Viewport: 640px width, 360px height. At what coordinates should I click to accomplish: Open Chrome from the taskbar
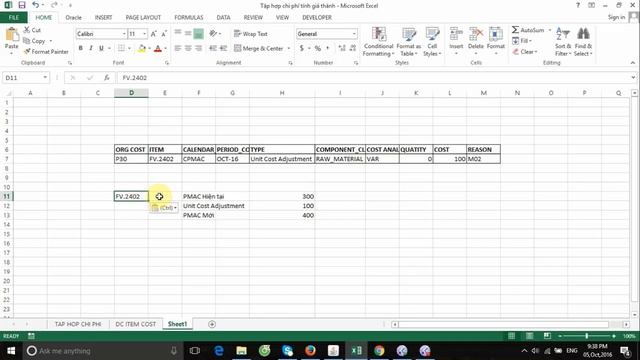click(x=379, y=351)
